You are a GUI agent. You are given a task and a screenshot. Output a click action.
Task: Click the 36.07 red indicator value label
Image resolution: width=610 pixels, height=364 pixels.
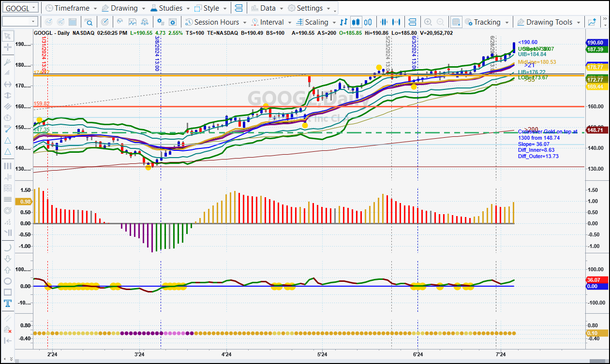click(x=597, y=280)
